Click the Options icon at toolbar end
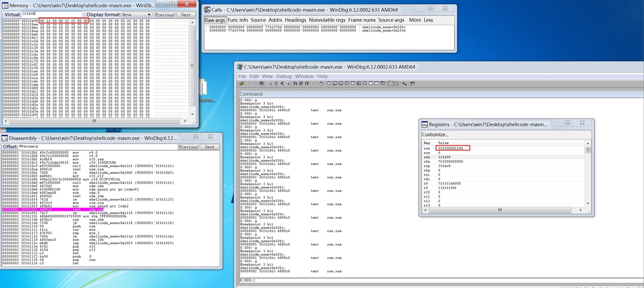Image resolution: width=644 pixels, height=288 pixels. coord(412,84)
